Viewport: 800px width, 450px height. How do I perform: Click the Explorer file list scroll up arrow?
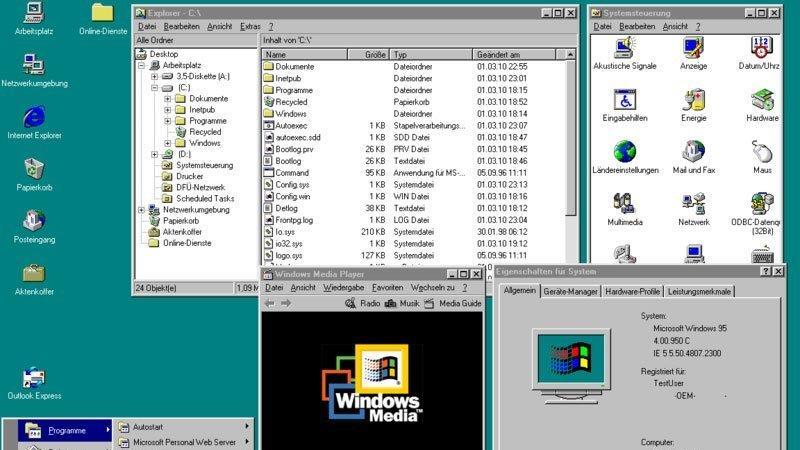click(x=570, y=55)
